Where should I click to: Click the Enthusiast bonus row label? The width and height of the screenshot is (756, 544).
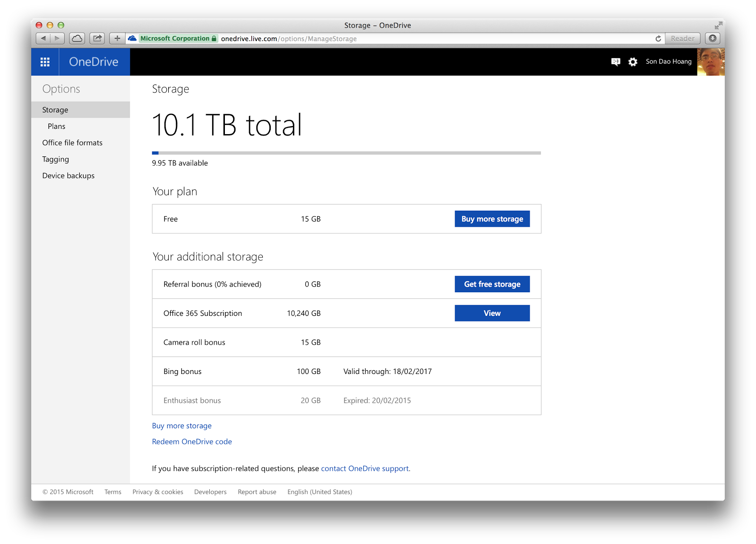tap(192, 400)
